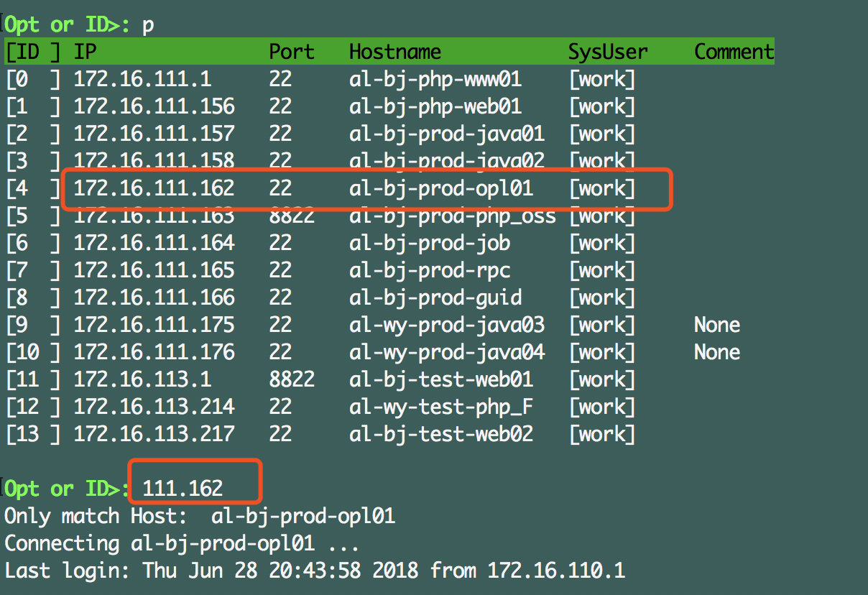
Task: Click the None comment for al-wy-prod-java04
Action: [x=716, y=353]
